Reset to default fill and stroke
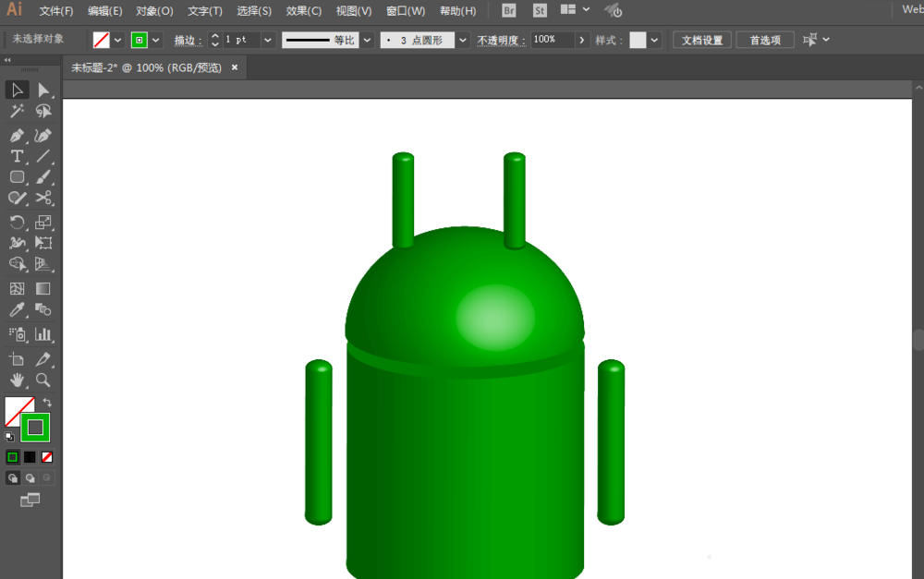Viewport: 924px width, 579px height. click(x=9, y=437)
